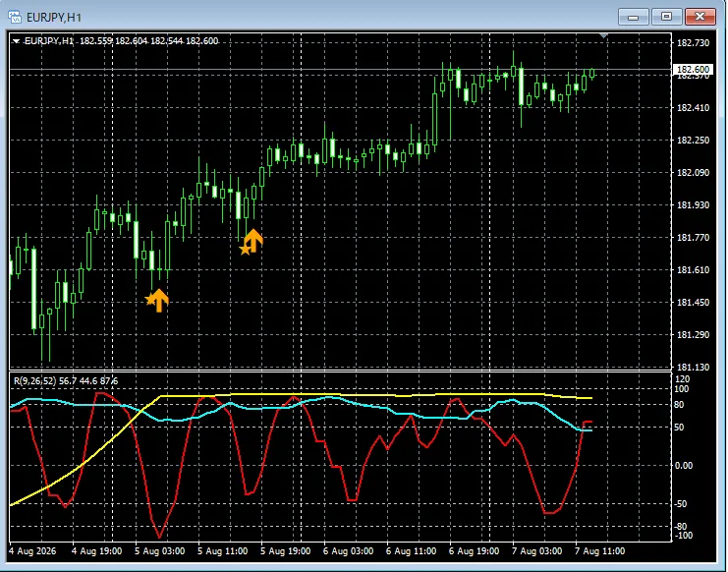Click the 4 Aug 2026 date label

point(32,551)
